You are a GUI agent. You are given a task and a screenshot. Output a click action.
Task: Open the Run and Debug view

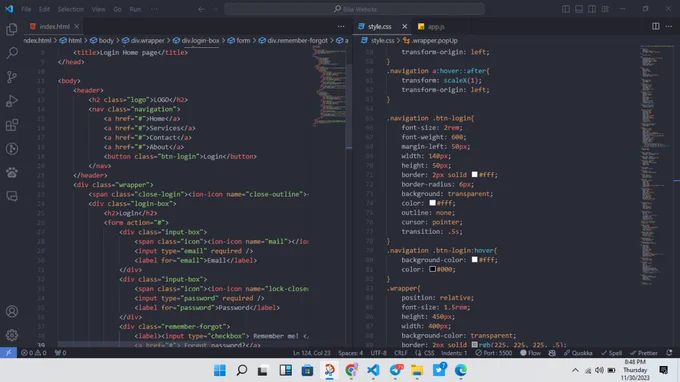[x=12, y=101]
